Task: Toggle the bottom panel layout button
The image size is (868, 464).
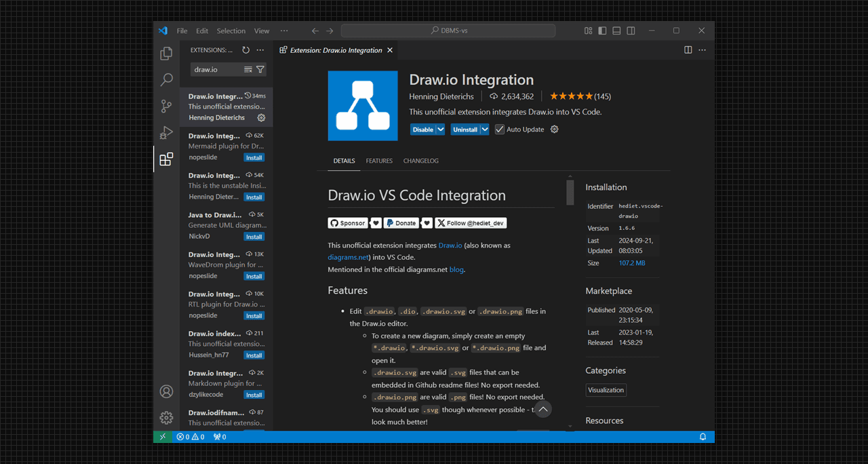Action: tap(616, 31)
